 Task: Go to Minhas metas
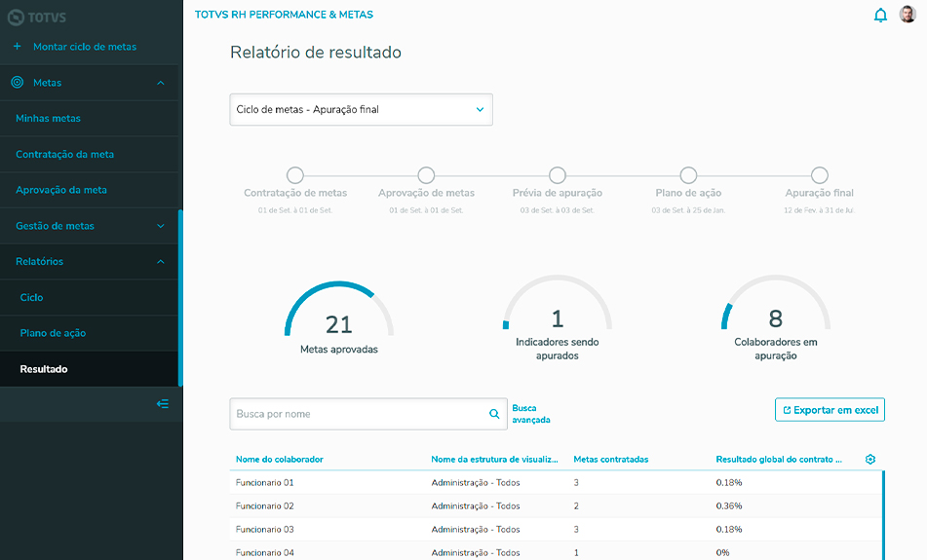click(x=89, y=118)
